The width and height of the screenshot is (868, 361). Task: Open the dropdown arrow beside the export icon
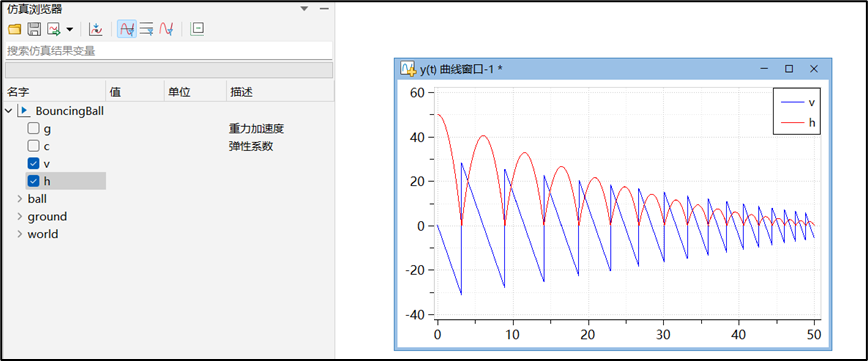pos(70,29)
